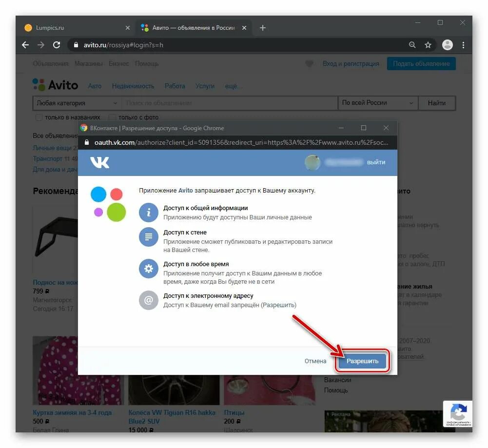Open the Помощь top menu item
488x448 pixels.
147,63
